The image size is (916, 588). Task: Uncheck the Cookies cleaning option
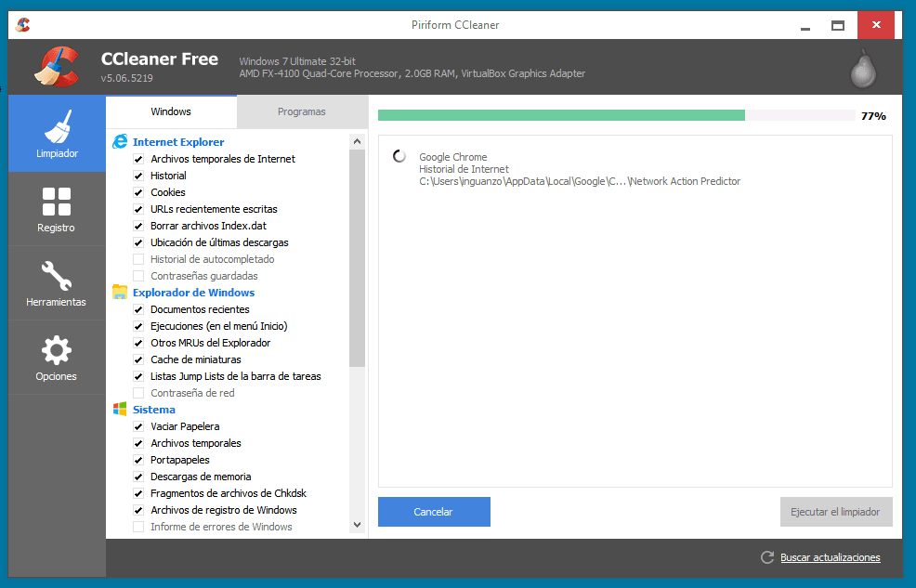137,192
